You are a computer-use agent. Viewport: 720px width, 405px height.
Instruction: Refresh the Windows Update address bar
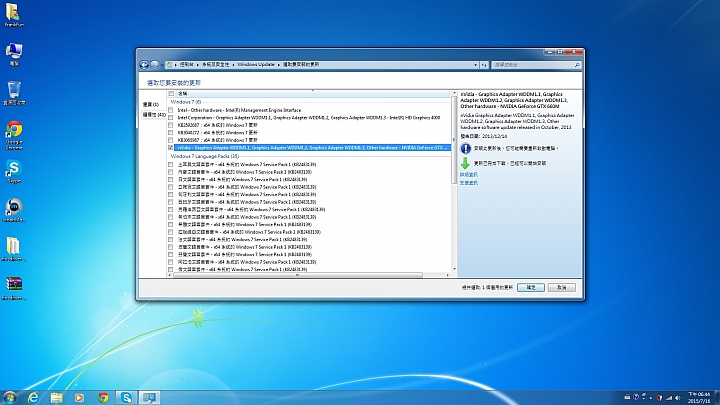(x=484, y=65)
